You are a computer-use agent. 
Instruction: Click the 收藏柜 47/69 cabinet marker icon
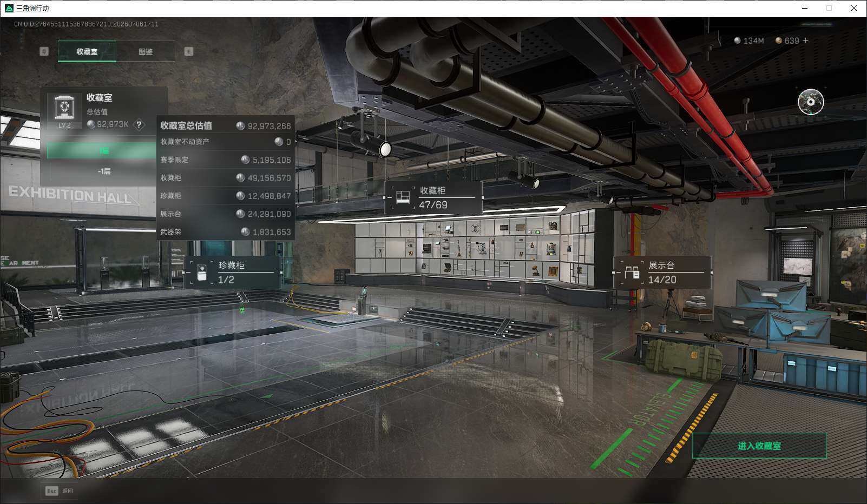point(403,197)
